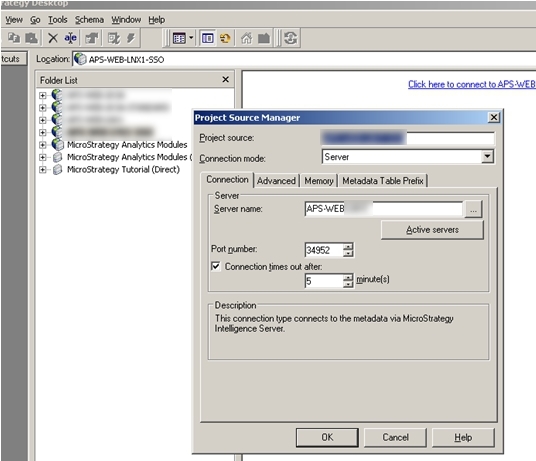This screenshot has height=461, width=536.
Task: Toggle the Connection times out after checkbox
Action: click(216, 266)
